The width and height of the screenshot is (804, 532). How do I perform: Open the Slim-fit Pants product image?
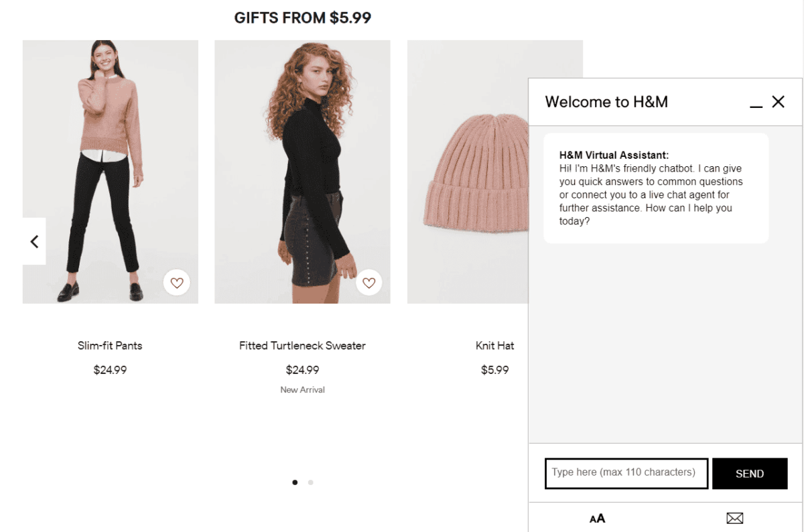110,172
